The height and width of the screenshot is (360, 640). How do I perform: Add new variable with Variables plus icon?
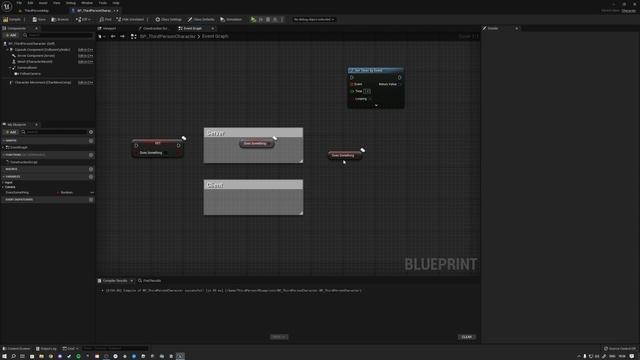click(x=91, y=177)
